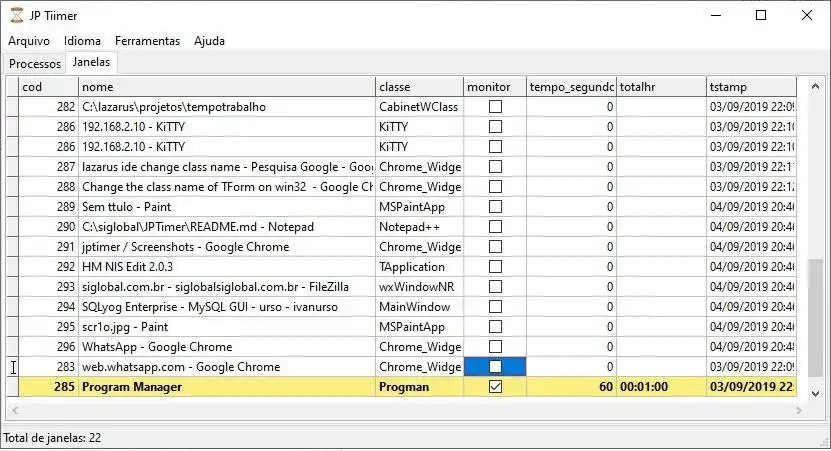Screen dimensions: 831x451
Task: Click row selector of web.whatsapp.com row
Action: (x=12, y=367)
